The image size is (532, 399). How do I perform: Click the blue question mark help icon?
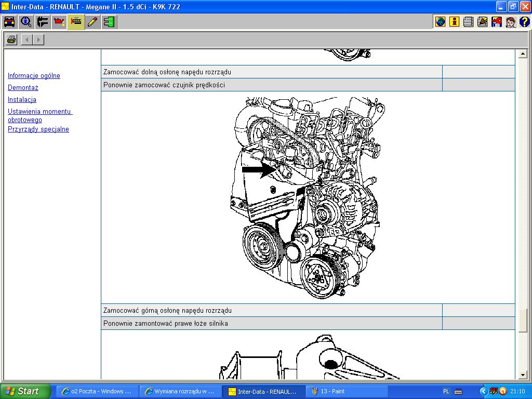pyautogui.click(x=524, y=22)
